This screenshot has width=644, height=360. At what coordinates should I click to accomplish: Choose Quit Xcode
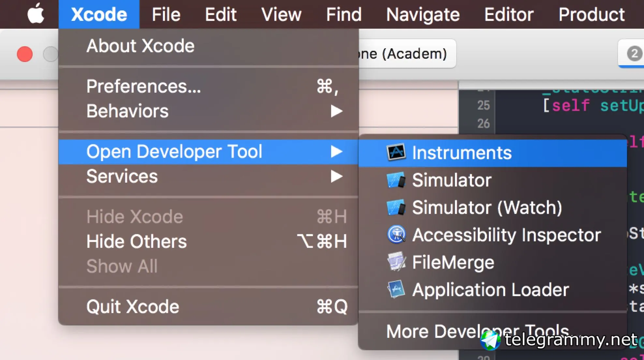(133, 307)
